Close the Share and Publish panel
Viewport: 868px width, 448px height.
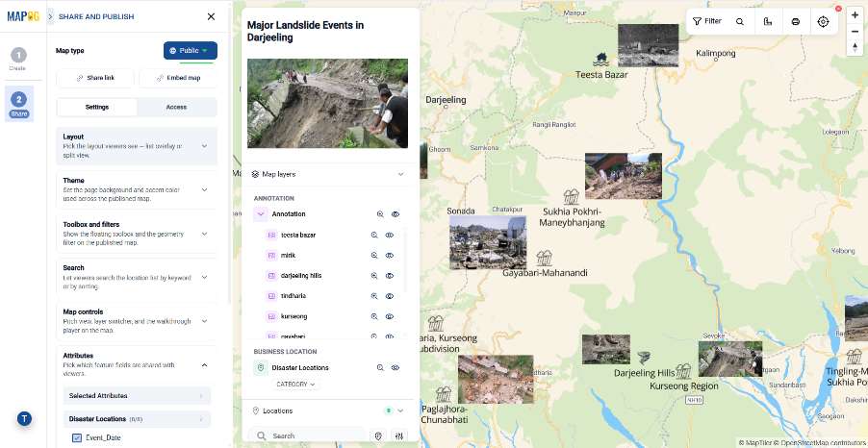211,16
